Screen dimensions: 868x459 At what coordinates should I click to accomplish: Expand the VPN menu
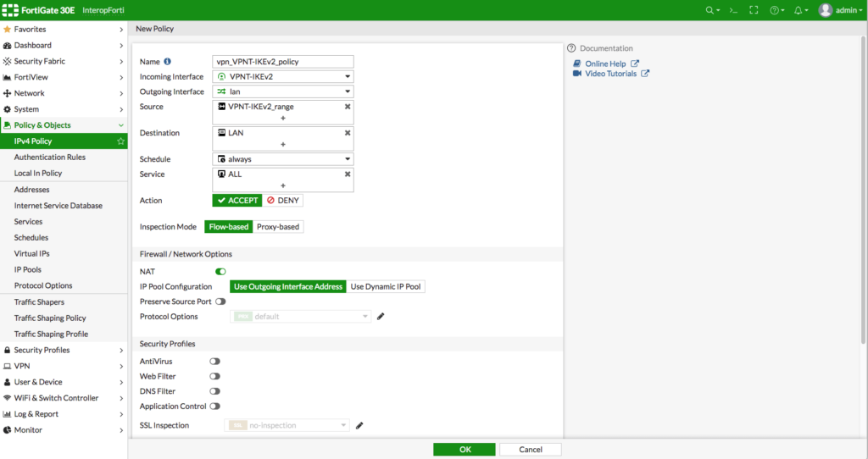point(64,366)
